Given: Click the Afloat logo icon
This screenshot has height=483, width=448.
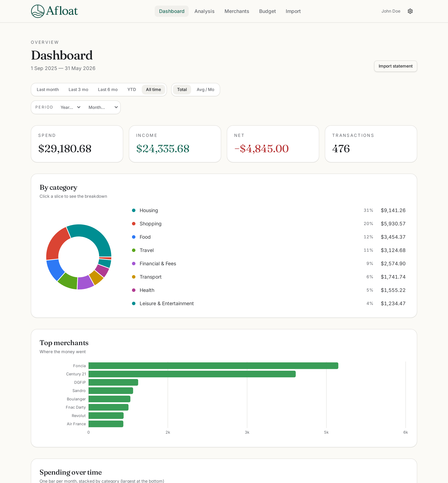Looking at the screenshot, I should click(x=38, y=11).
